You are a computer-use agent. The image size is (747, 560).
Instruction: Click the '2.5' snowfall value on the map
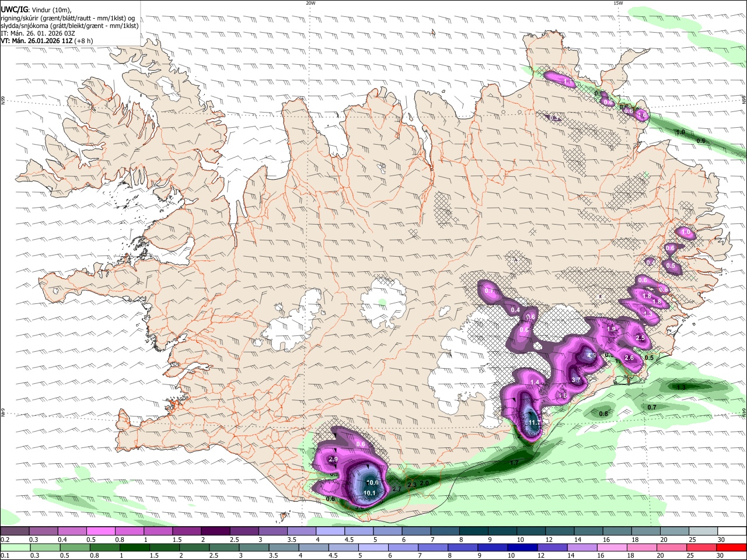click(x=640, y=338)
